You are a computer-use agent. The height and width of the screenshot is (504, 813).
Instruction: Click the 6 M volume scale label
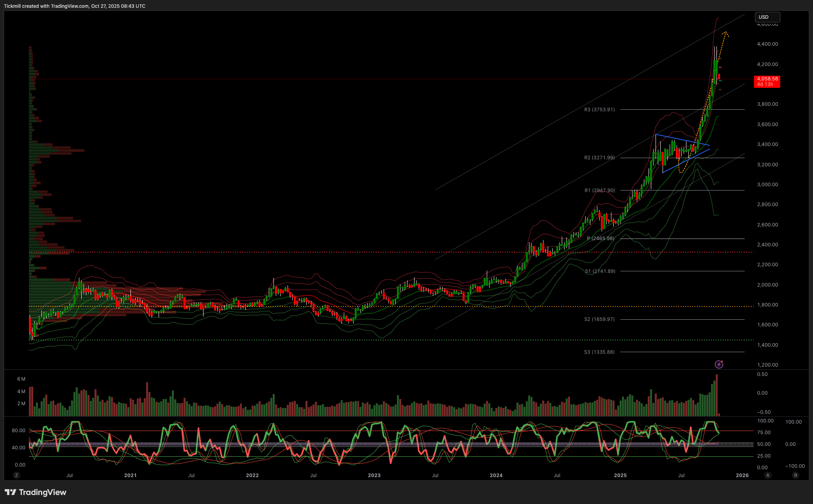pyautogui.click(x=21, y=379)
